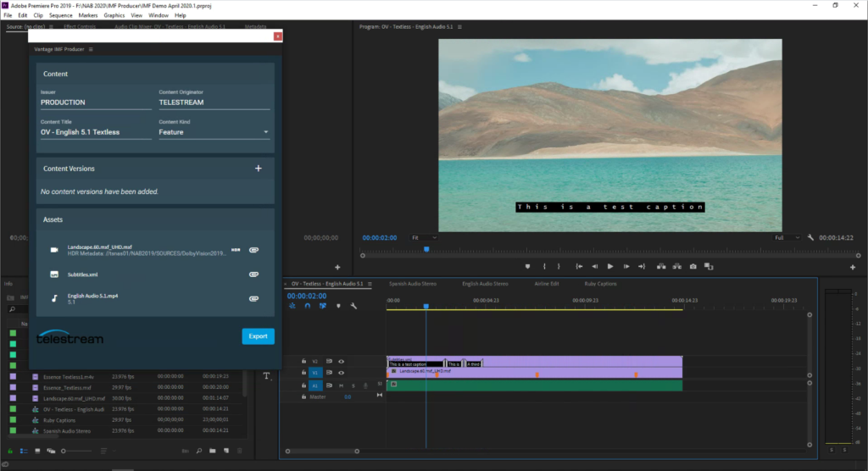The width and height of the screenshot is (868, 471).
Task: Click the Export button in IMF Producer
Action: point(258,336)
